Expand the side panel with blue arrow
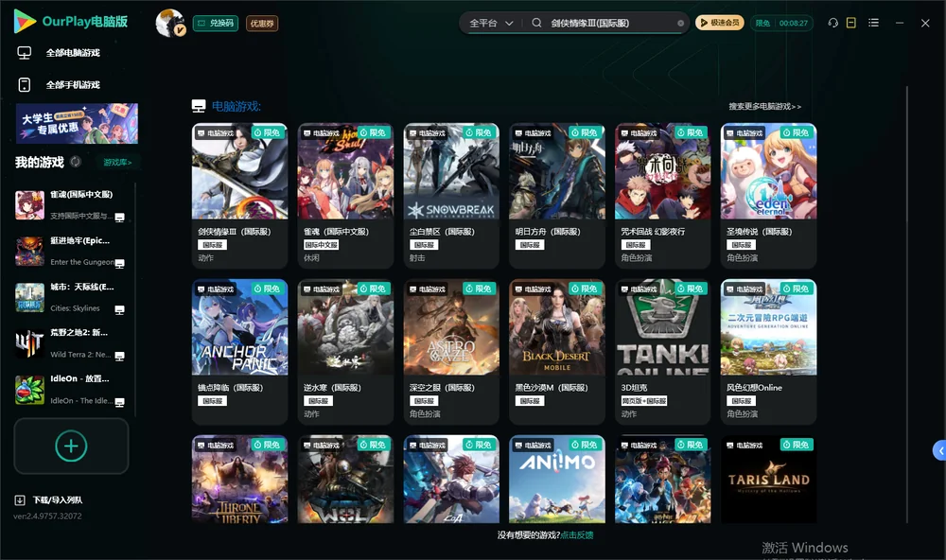 pyautogui.click(x=940, y=451)
